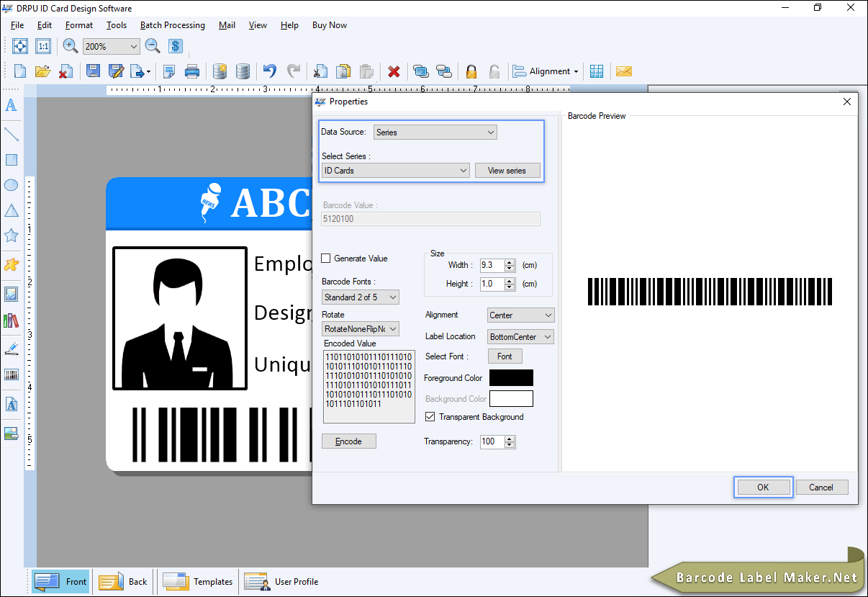Screen dimensions: 868x597
Task: Open the export icon dropdown arrow
Action: coord(148,71)
